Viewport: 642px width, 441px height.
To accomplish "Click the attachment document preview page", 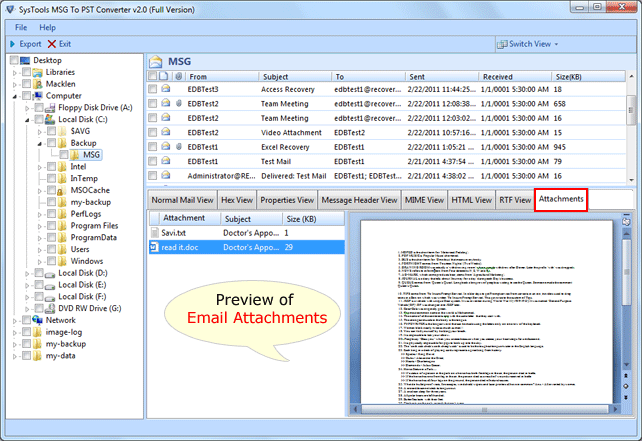I will point(486,312).
